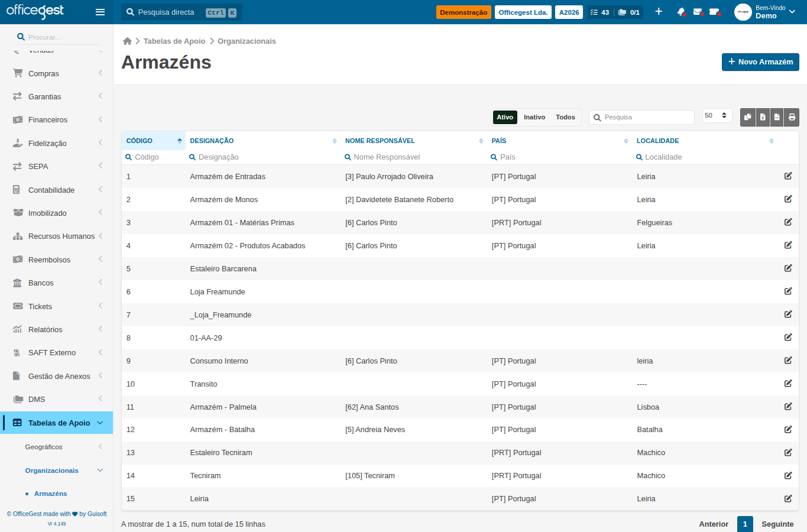This screenshot has height=532, width=807.
Task: Edit row Armazém - Batalha
Action: (x=788, y=429)
